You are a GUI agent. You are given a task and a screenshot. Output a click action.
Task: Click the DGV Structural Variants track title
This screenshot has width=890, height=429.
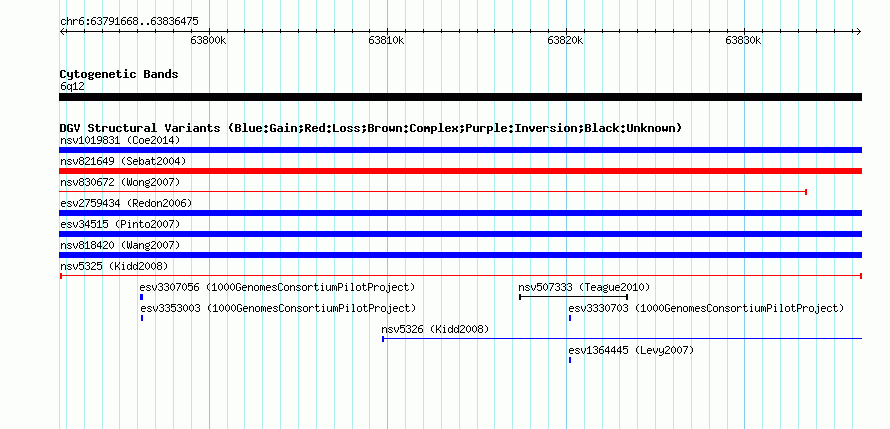(x=371, y=128)
